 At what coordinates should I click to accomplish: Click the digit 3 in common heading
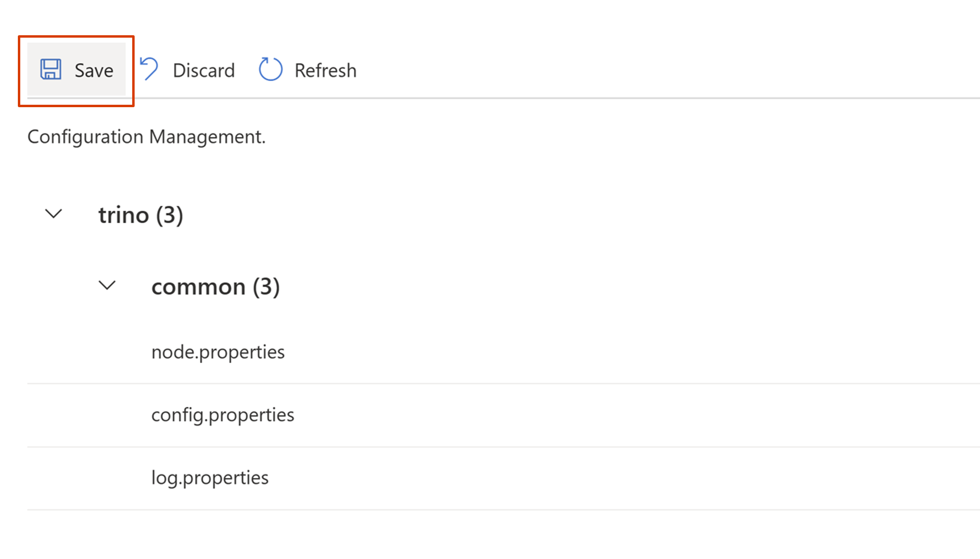[266, 287]
